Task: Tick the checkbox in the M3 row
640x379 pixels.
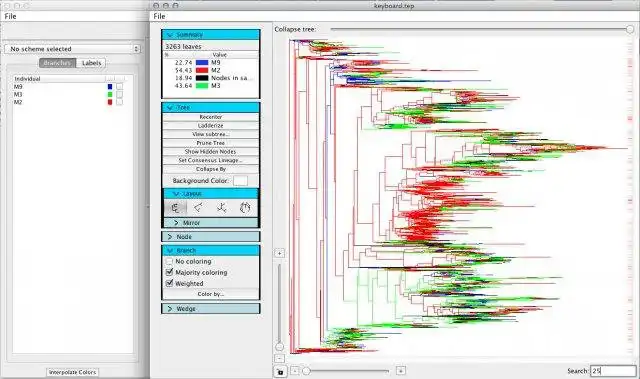Action: (x=120, y=94)
